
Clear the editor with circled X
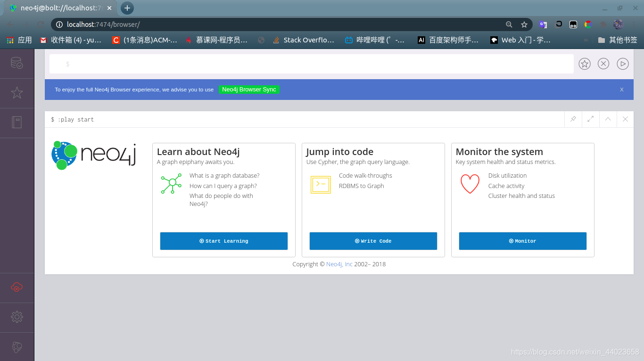pos(603,64)
